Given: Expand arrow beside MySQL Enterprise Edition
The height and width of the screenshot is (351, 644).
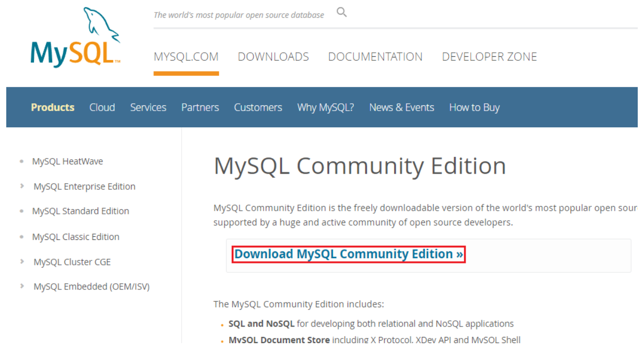Looking at the screenshot, I should point(21,186).
